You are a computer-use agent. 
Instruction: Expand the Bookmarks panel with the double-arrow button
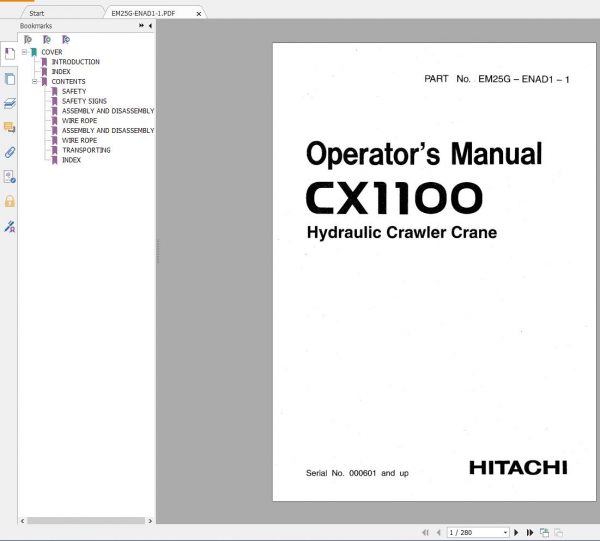[x=141, y=26]
